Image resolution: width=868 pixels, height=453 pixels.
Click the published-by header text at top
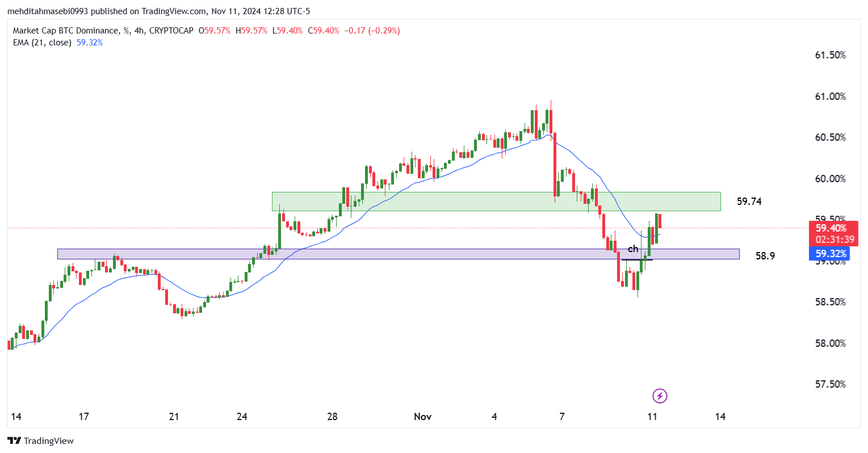[x=158, y=11]
